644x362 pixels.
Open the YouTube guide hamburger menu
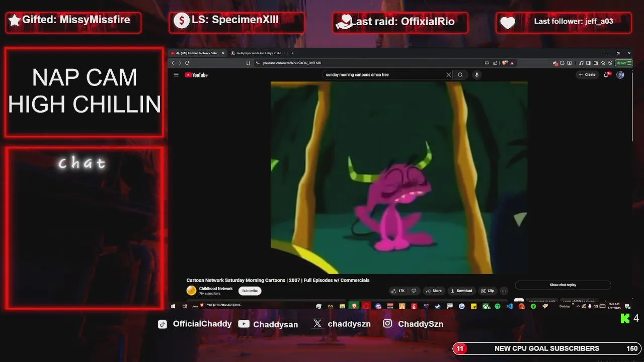tap(176, 75)
